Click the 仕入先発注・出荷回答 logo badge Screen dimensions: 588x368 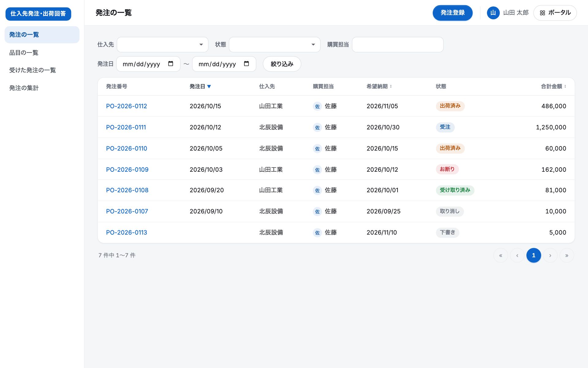point(38,14)
